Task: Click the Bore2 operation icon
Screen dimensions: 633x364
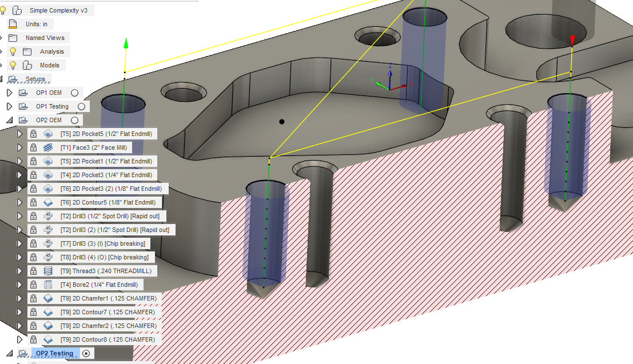Action: tap(48, 285)
